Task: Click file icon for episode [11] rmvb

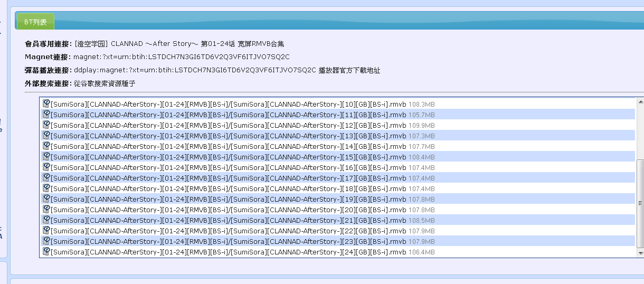Action: (x=46, y=114)
